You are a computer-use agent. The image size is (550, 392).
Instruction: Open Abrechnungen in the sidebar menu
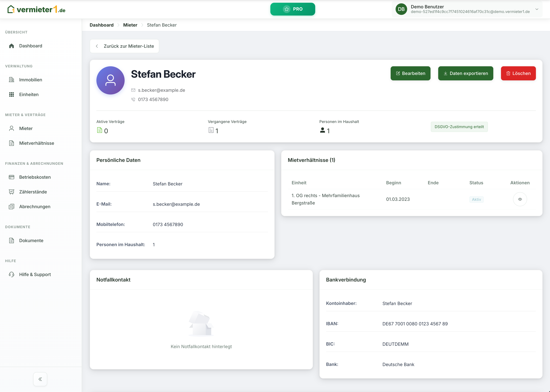35,207
